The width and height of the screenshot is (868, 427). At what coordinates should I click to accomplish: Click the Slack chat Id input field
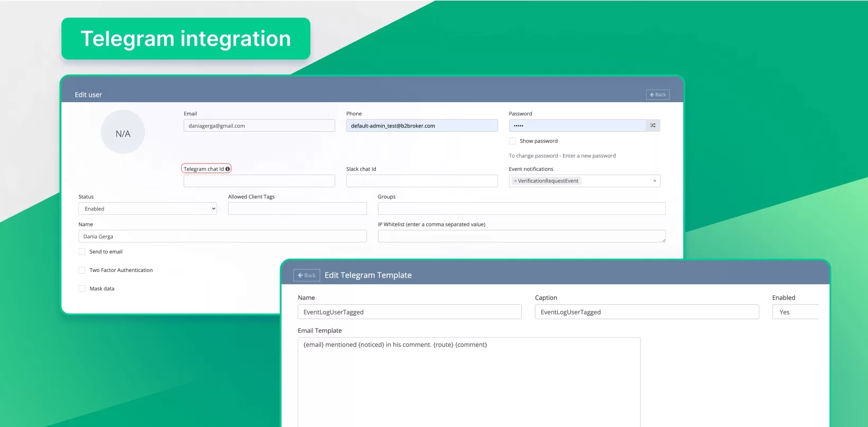tap(422, 181)
